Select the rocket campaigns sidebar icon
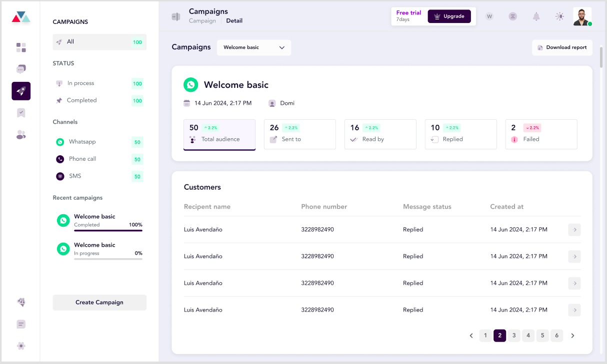The width and height of the screenshot is (607, 364). pos(21,91)
